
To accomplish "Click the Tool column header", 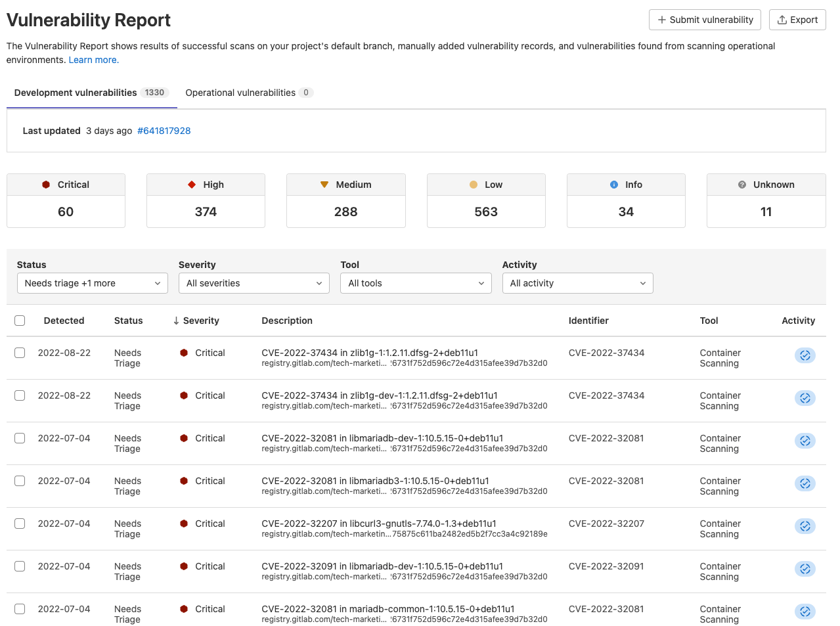I will pyautogui.click(x=709, y=321).
